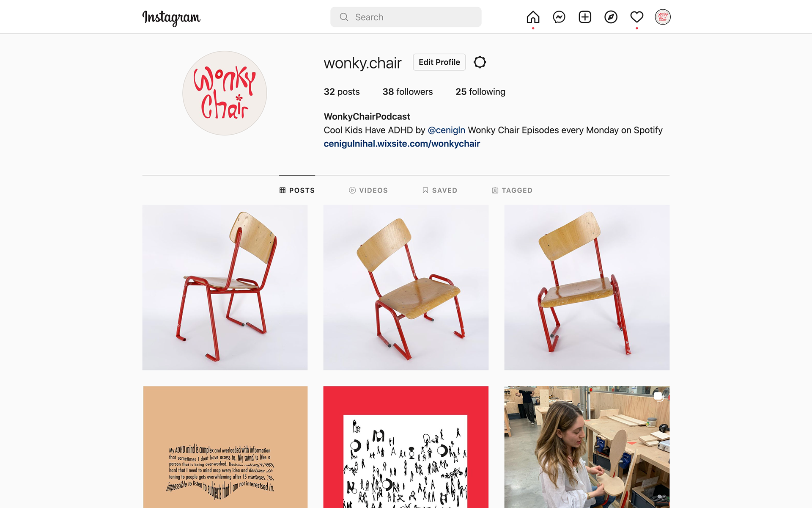Viewport: 812px width, 508px height.
Task: View the 25 following list
Action: tap(480, 92)
